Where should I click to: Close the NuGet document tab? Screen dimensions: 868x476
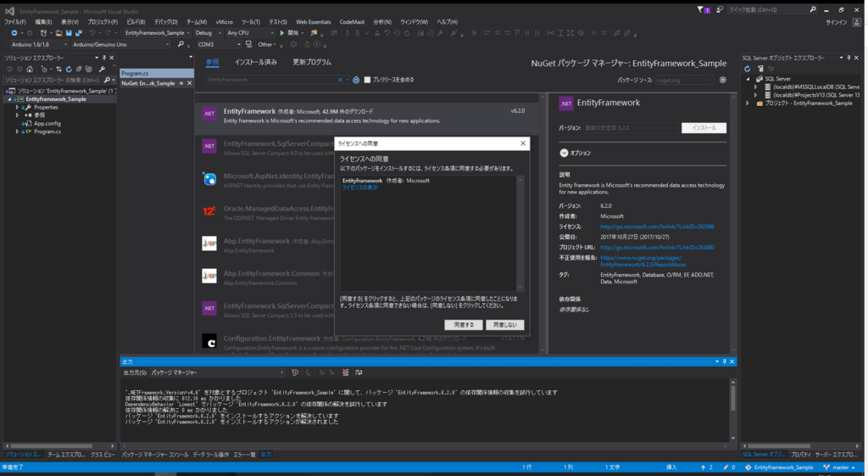pyautogui.click(x=189, y=83)
